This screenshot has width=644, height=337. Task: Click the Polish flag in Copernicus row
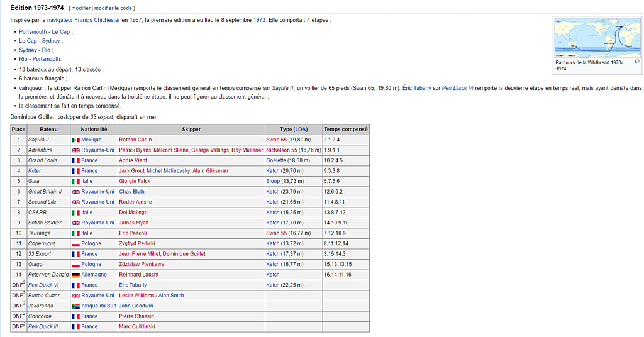coord(75,244)
